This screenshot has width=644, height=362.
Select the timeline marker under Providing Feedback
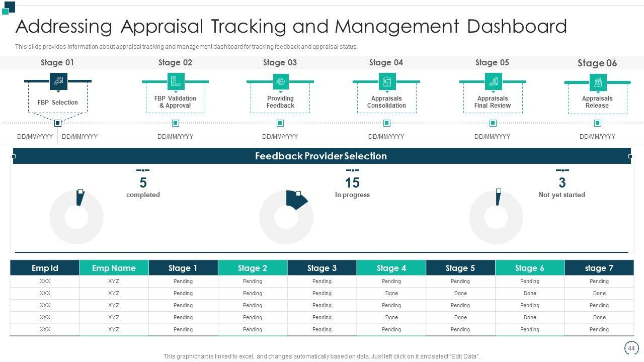[x=280, y=123]
